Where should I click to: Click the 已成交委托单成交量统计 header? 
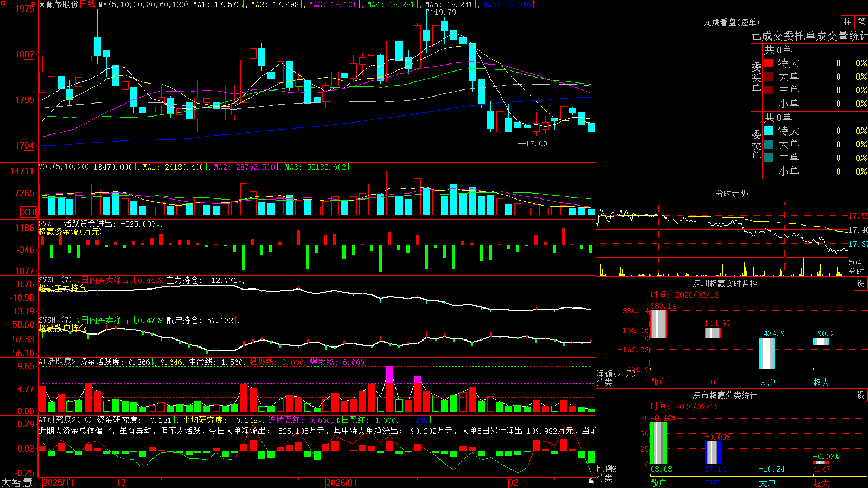coord(809,36)
